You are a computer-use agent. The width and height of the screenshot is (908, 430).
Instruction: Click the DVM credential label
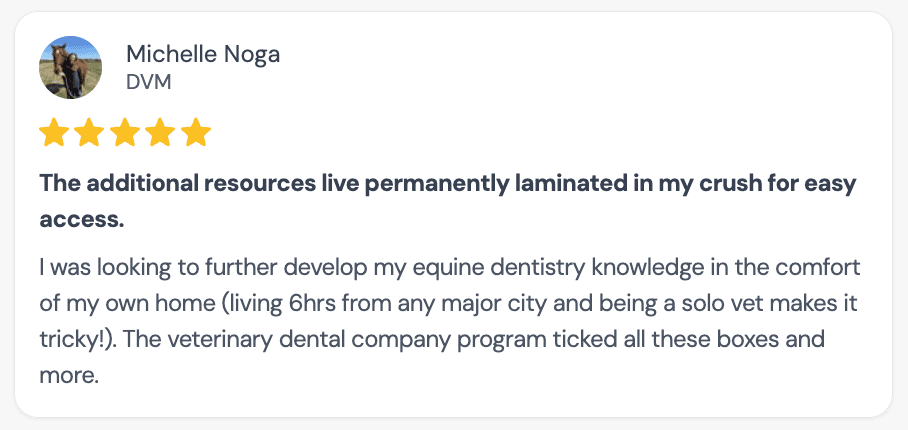pos(149,83)
